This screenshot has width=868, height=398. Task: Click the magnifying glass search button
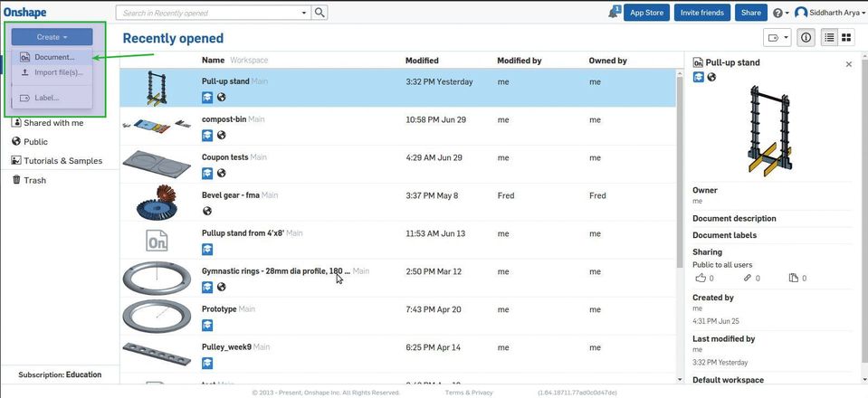(x=320, y=12)
